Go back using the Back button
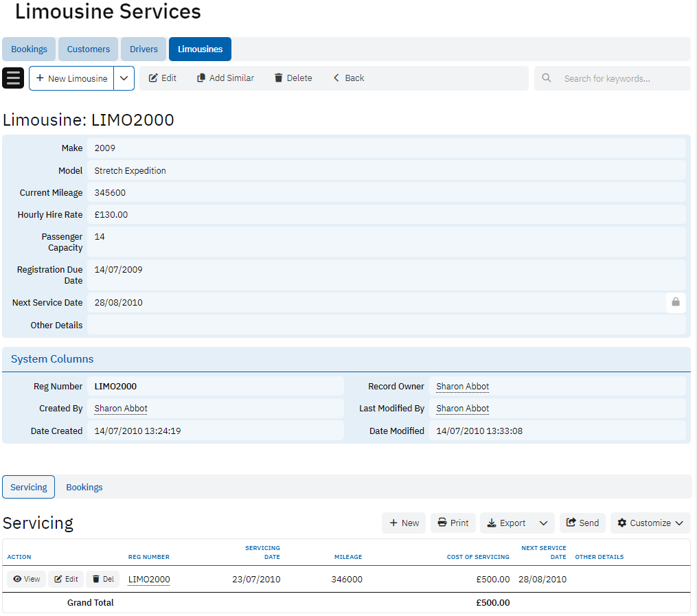Screen dimensions: 697x616 tap(348, 78)
